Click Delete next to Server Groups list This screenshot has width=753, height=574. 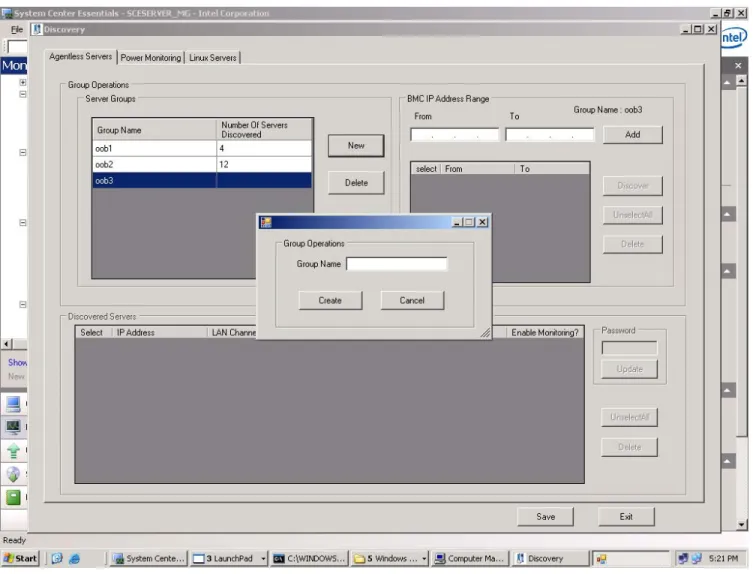pos(356,183)
